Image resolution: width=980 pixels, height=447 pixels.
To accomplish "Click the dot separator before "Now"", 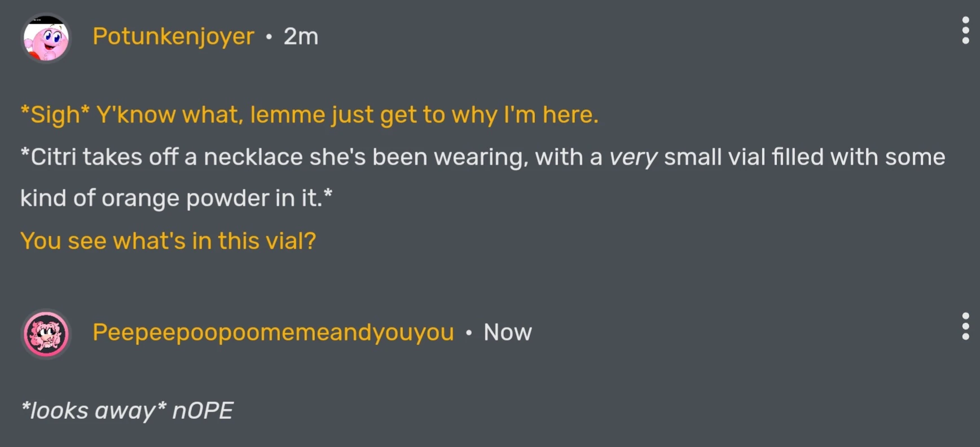I will (469, 333).
